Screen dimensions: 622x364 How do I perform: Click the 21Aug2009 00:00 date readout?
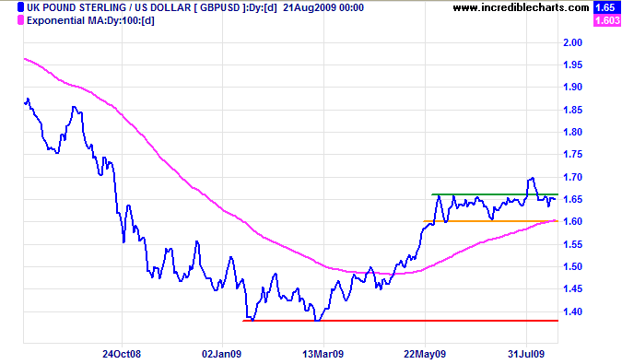323,7
